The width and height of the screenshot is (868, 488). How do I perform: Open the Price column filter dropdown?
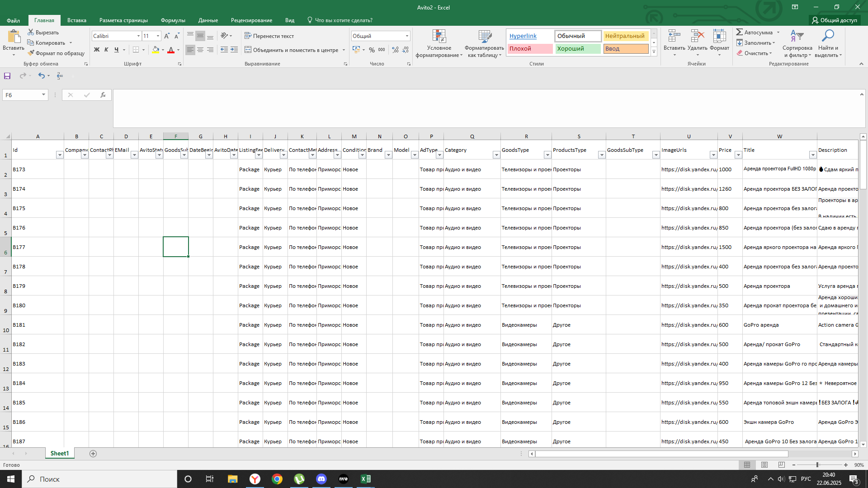coord(738,155)
